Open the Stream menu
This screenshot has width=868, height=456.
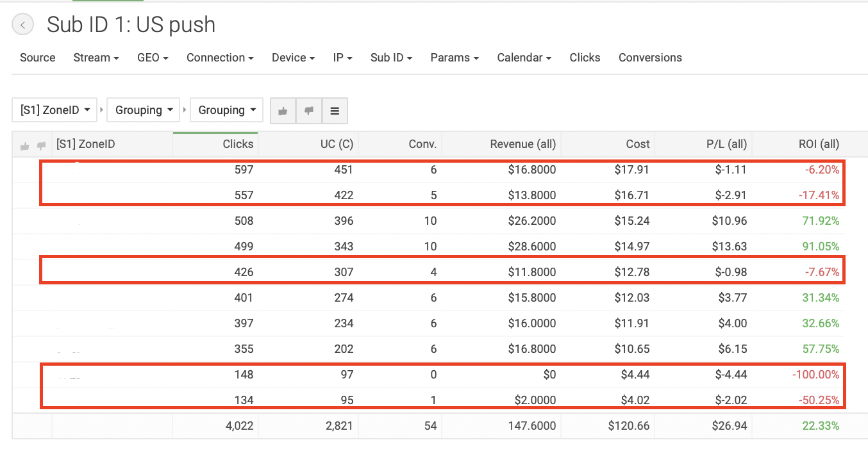[96, 58]
